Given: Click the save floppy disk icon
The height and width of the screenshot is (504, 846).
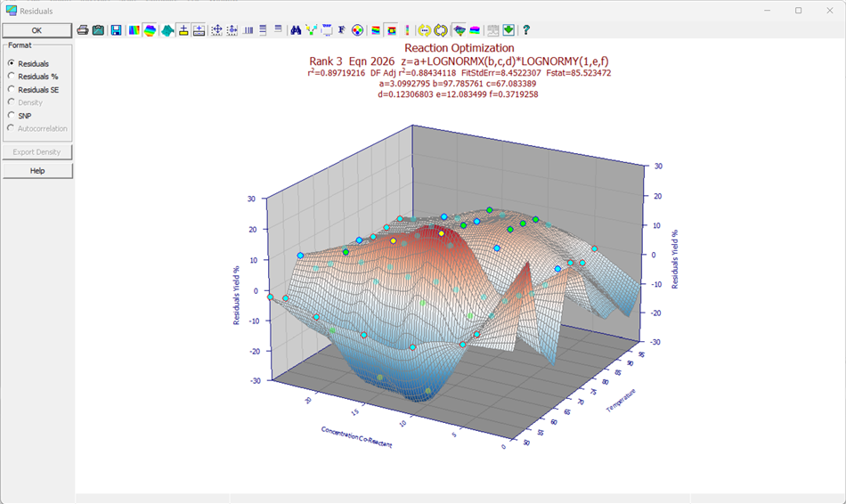Looking at the screenshot, I should [116, 30].
